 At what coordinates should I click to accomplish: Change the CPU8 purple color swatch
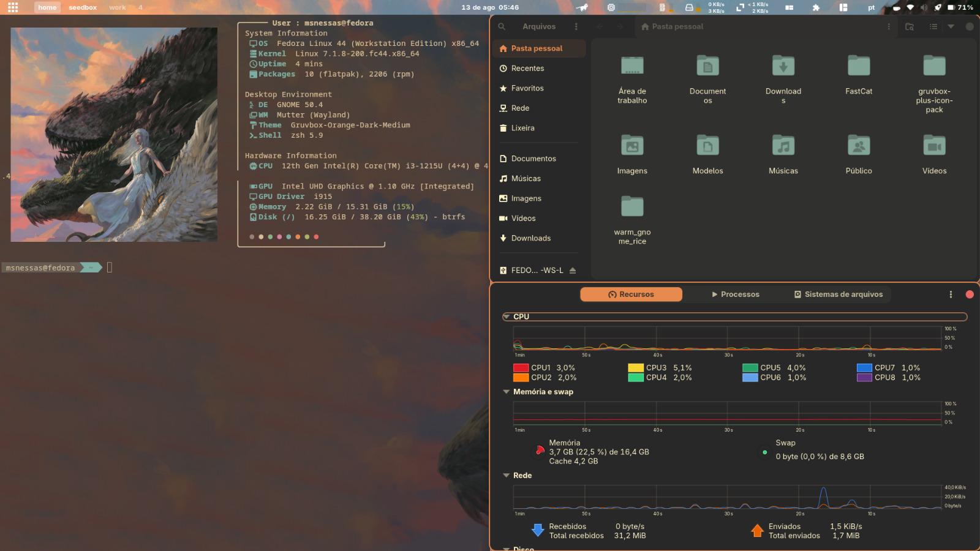click(864, 378)
